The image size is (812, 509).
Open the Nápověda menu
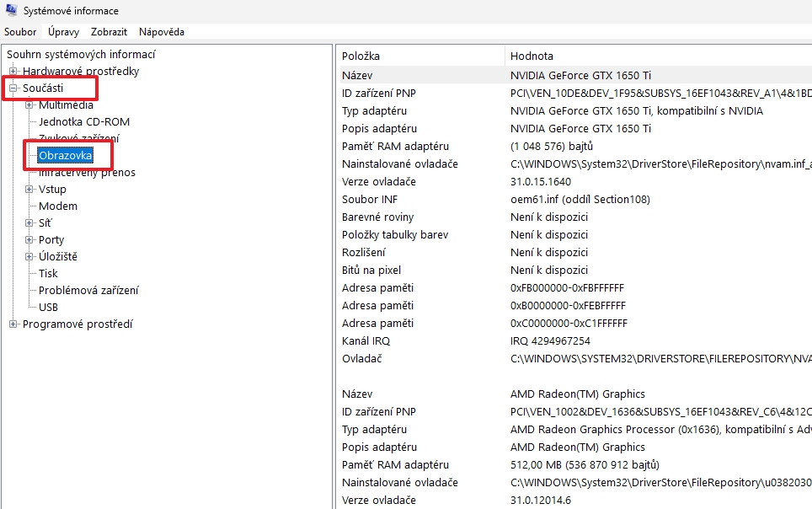[162, 32]
